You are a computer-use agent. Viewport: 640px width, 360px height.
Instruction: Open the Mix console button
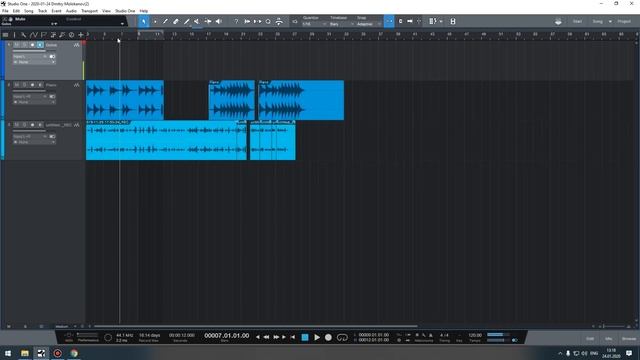[609, 338]
